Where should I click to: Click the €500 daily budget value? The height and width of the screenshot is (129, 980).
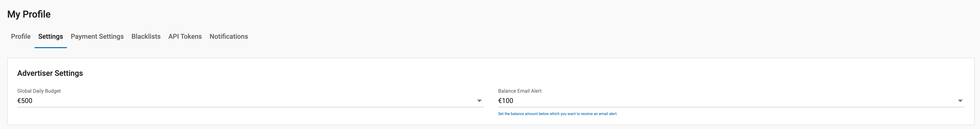(x=25, y=101)
